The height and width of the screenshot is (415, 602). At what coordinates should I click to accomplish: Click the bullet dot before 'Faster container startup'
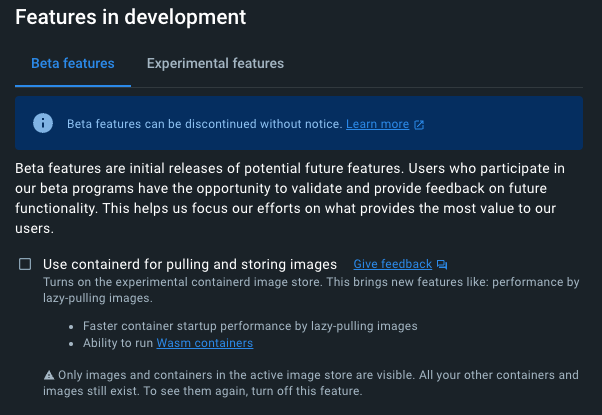tap(71, 327)
